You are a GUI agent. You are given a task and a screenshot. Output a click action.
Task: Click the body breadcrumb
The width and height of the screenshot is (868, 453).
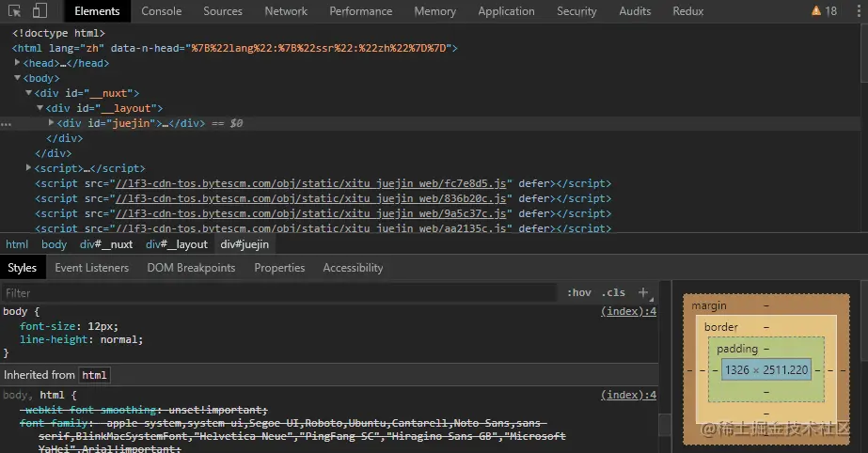(54, 244)
